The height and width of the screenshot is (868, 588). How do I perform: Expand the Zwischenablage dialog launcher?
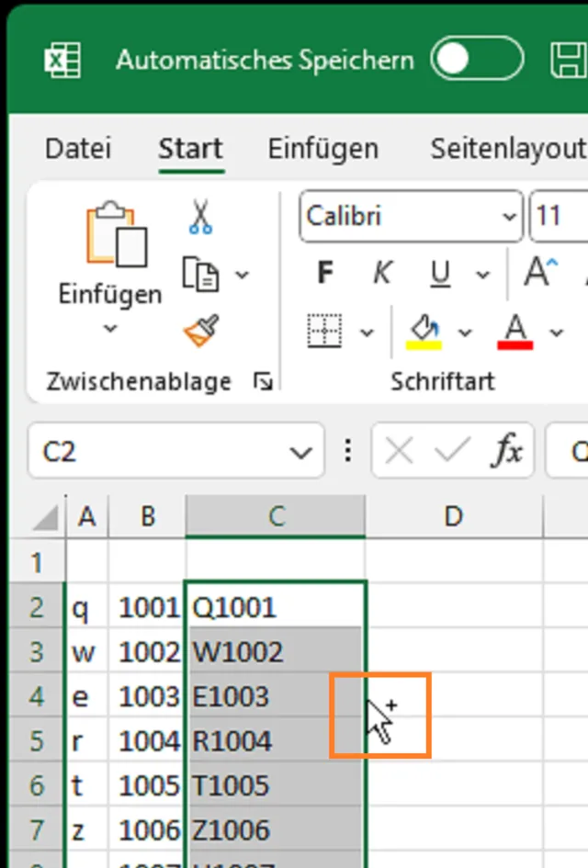(x=264, y=381)
